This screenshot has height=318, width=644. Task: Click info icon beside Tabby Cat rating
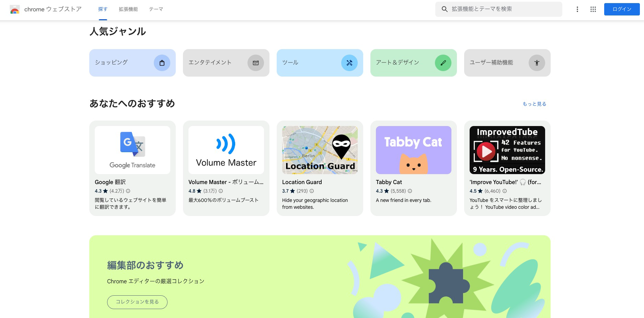[x=410, y=191]
